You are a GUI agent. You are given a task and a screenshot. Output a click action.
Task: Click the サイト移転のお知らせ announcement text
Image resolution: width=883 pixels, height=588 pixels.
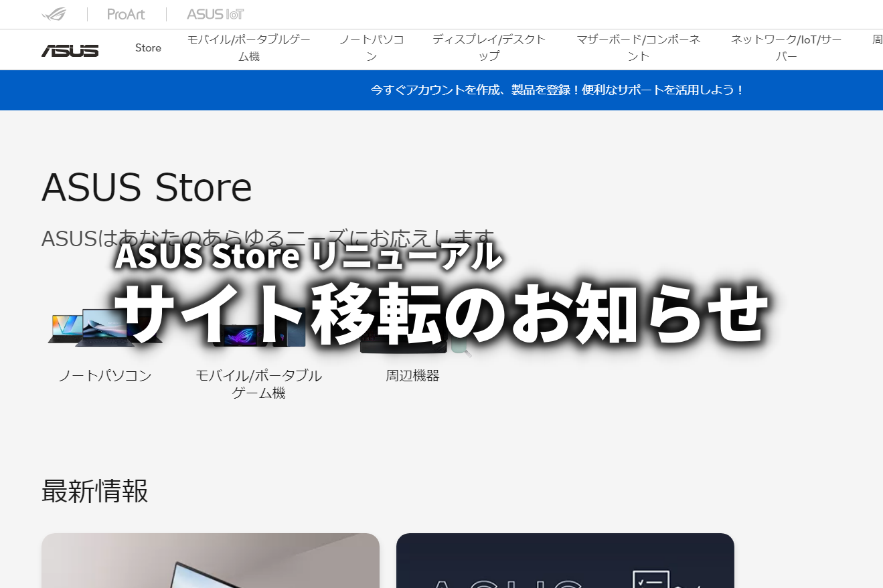(442, 314)
